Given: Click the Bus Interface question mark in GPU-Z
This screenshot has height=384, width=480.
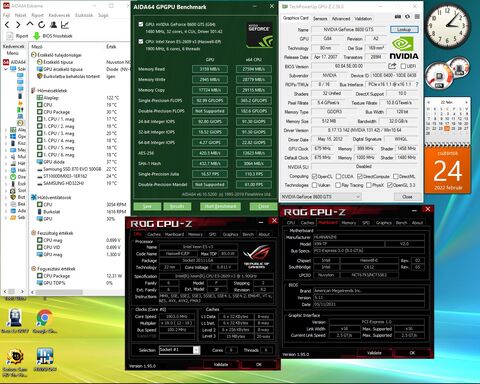Looking at the screenshot, I should [417, 84].
